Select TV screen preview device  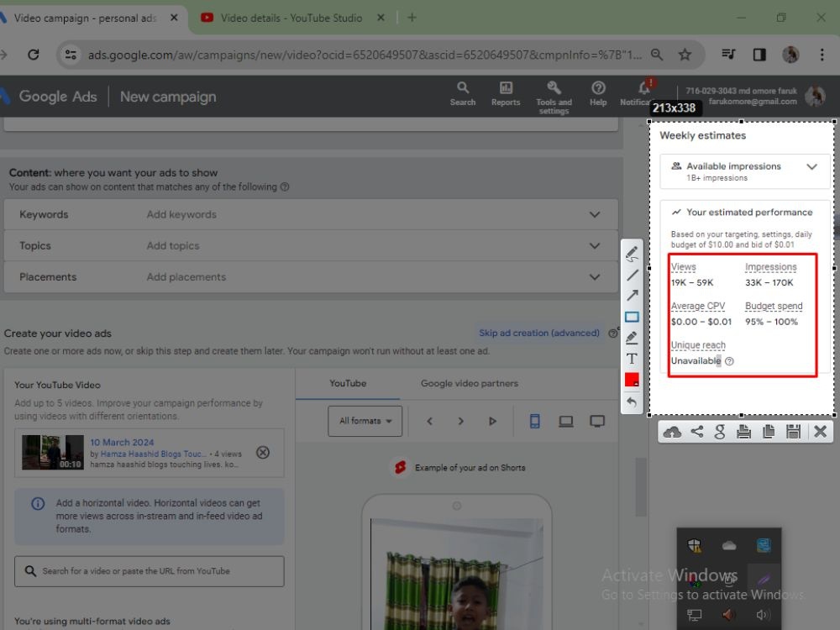tap(597, 421)
